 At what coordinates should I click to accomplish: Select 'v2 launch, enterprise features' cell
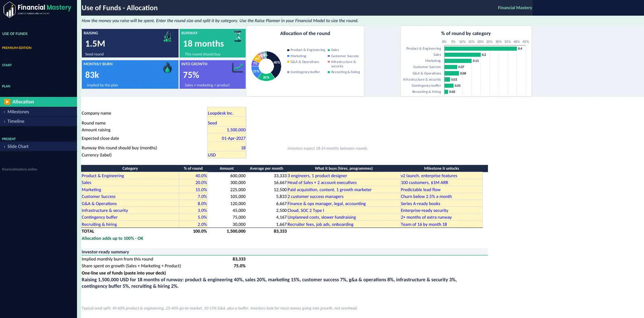(442, 176)
